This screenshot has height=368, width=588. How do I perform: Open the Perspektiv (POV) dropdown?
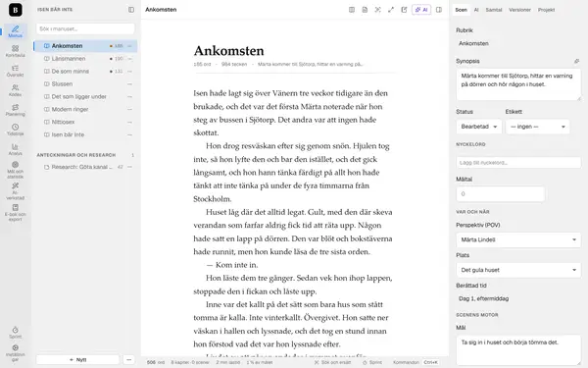(x=518, y=239)
